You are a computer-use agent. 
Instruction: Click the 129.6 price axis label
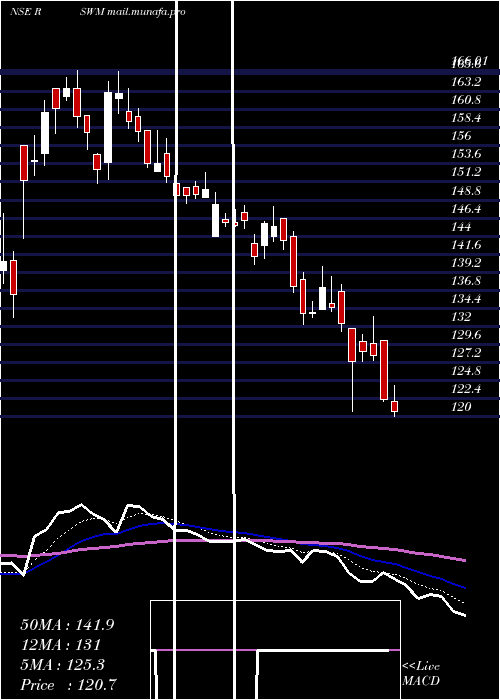(x=466, y=335)
